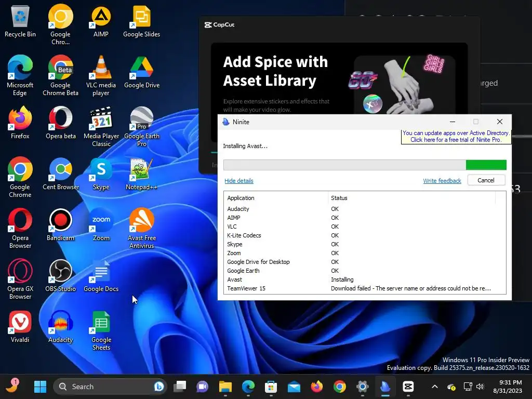Select Notepad++ desktop icon
The image size is (532, 399).
coord(141,175)
